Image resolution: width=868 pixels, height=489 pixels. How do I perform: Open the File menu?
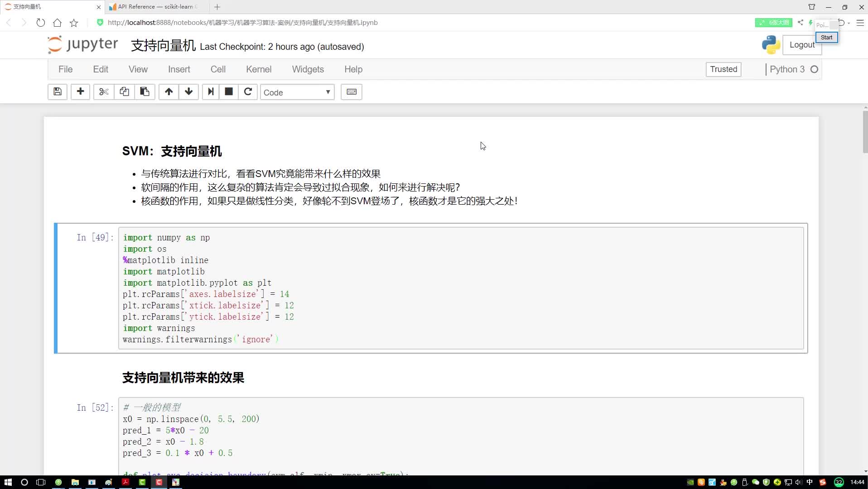65,69
